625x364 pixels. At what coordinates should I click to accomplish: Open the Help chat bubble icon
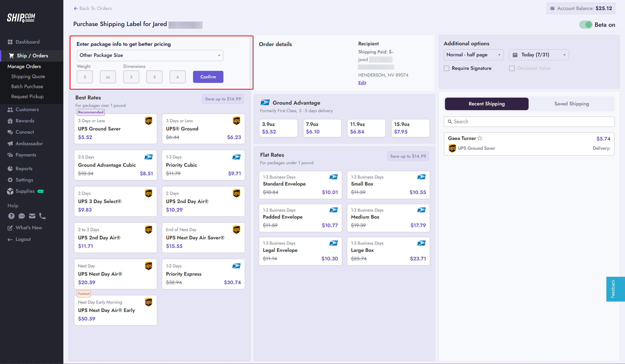point(22,216)
